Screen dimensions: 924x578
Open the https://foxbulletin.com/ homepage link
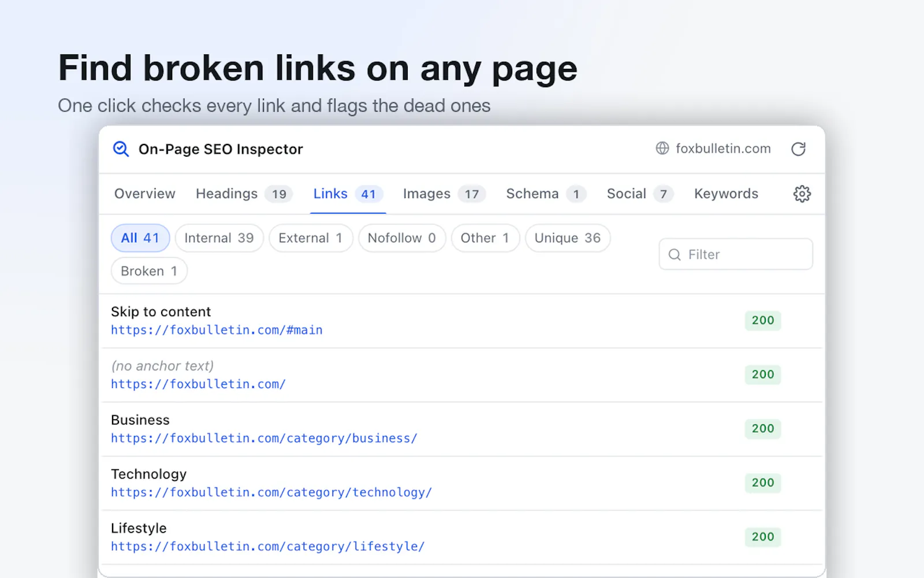tap(198, 384)
